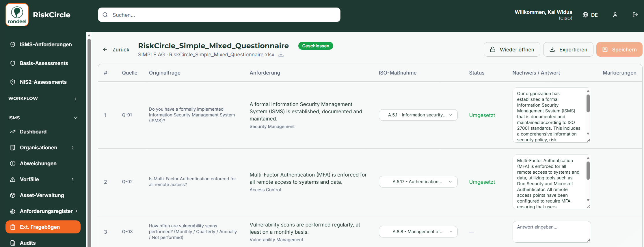This screenshot has width=644, height=247.
Task: Click Umgesetzt status in Q-02 row
Action: [482, 182]
